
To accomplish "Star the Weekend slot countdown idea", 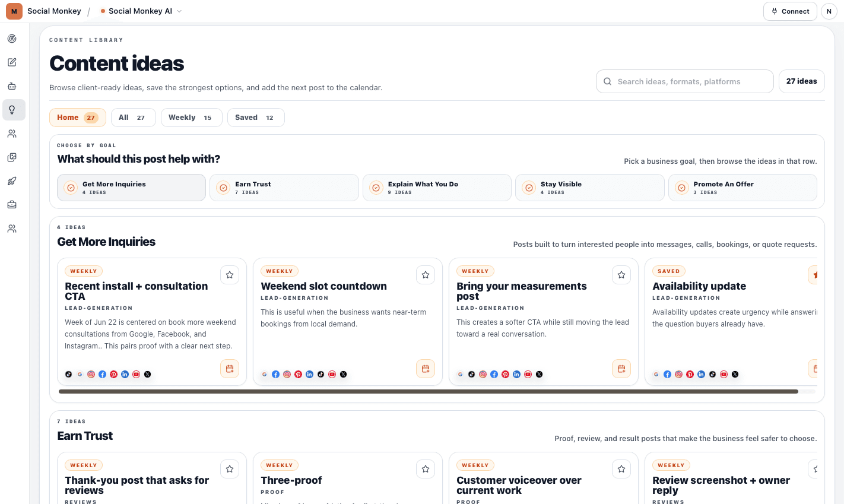I will click(426, 275).
